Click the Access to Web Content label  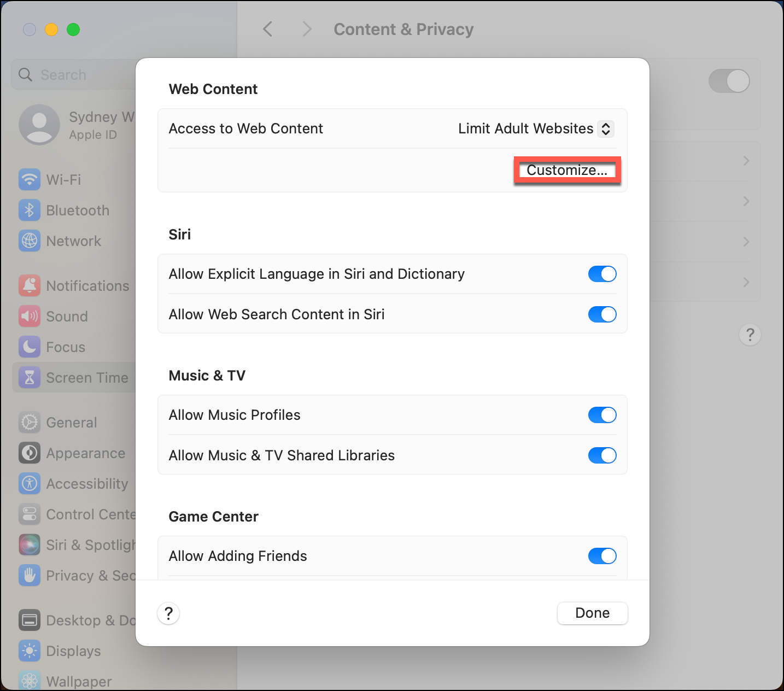pos(246,128)
